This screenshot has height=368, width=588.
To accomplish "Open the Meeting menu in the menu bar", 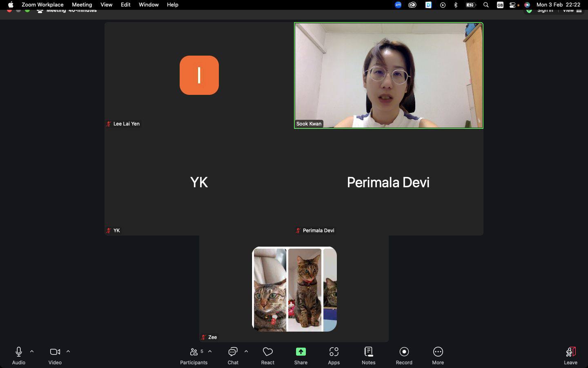I will click(82, 4).
